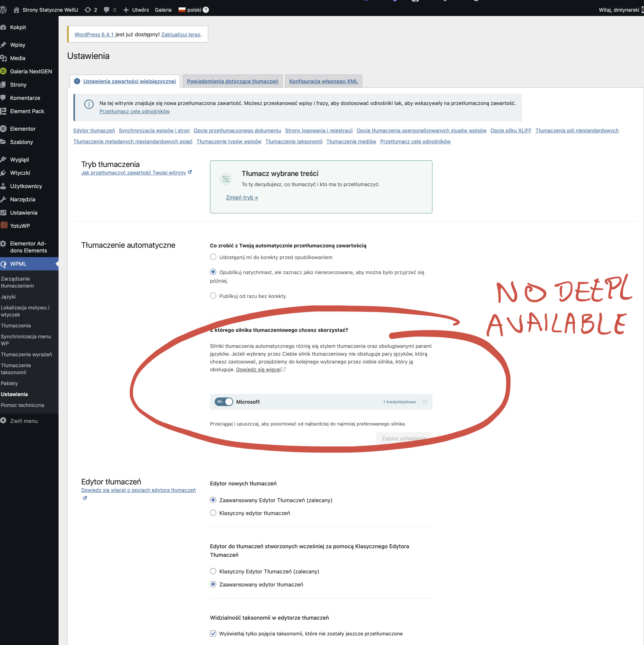Screen dimensions: 644x645
Task: Select Opublikuj natychmiast radio option
Action: coord(213,272)
